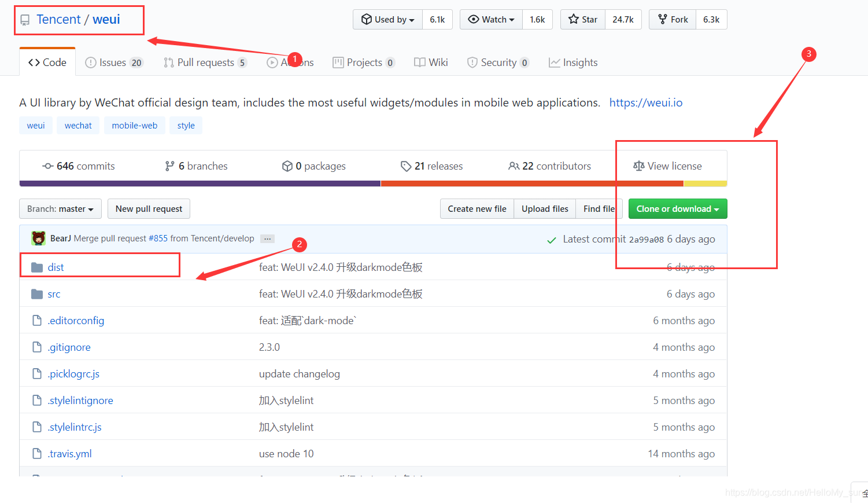Open the 'update changelog' commit message
Viewport: 868px width, 503px height.
(300, 374)
